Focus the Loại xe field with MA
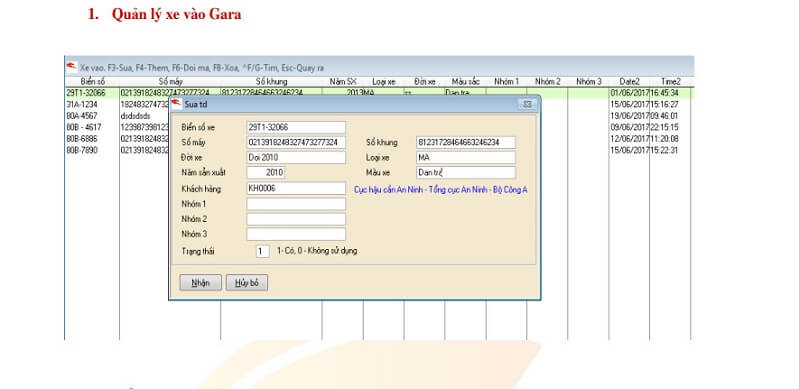The image size is (800, 389). coord(466,158)
